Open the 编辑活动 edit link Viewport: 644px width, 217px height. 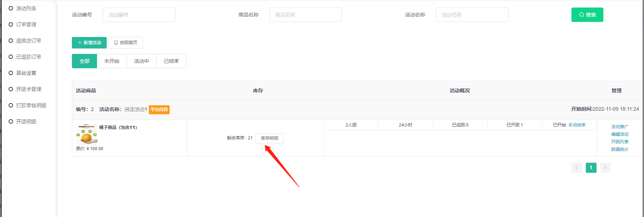pos(620,134)
